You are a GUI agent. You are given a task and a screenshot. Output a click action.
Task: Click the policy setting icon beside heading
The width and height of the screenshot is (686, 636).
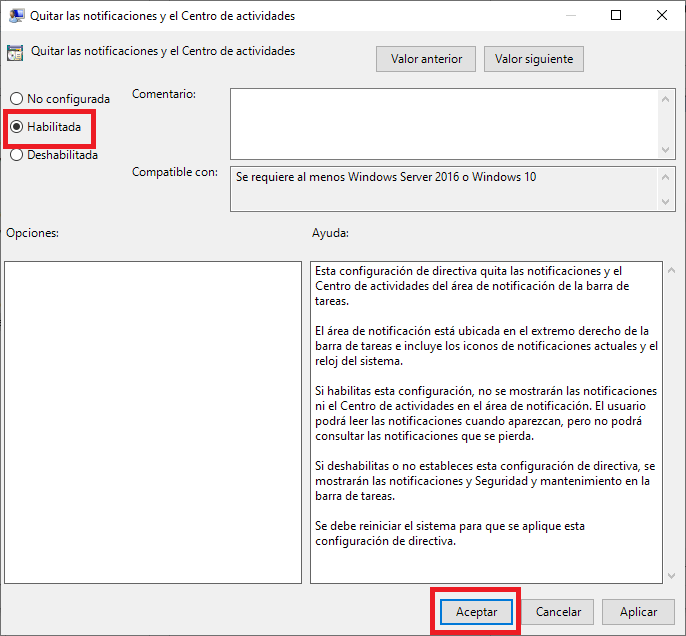[x=15, y=52]
